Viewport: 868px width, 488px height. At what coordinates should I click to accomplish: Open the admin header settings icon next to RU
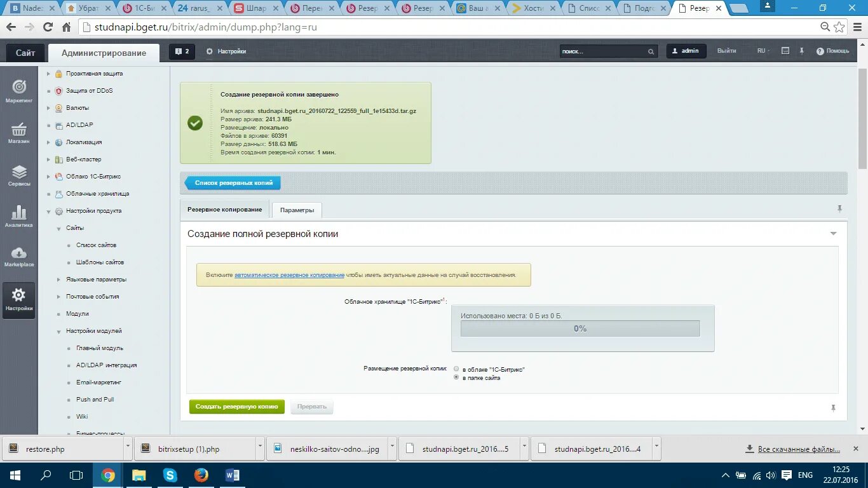click(785, 51)
